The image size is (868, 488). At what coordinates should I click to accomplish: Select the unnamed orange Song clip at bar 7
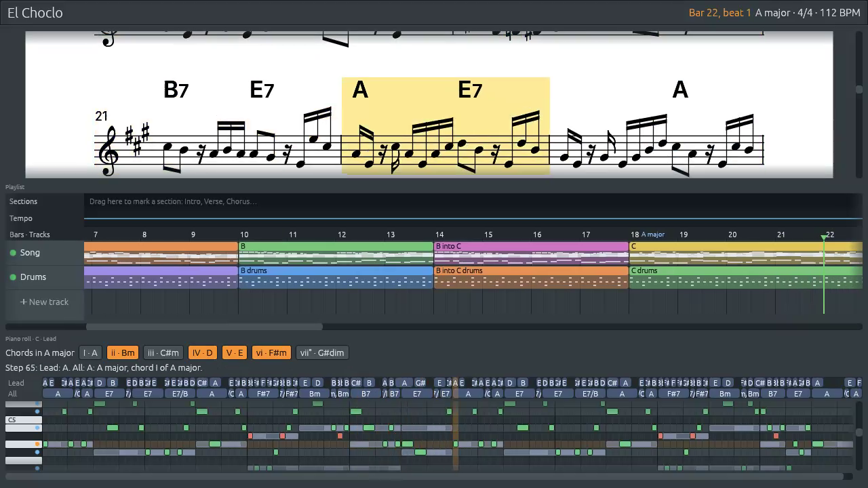click(x=161, y=253)
